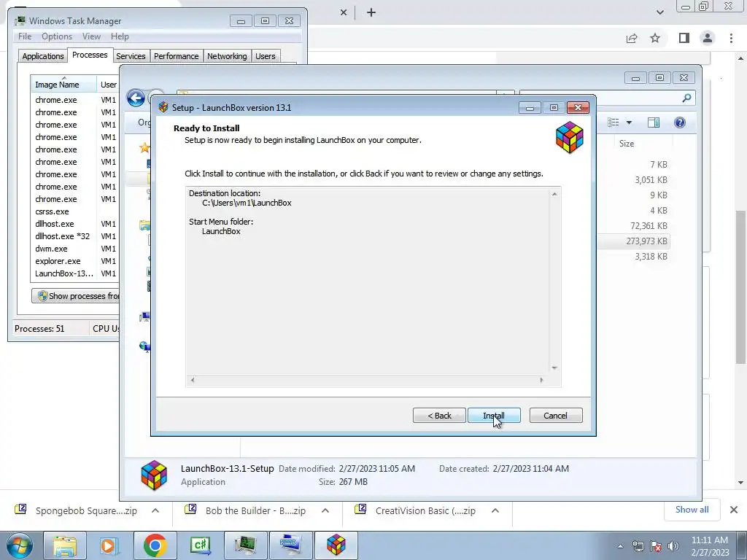Switch to the Users tab
The image size is (747, 560).
point(265,55)
